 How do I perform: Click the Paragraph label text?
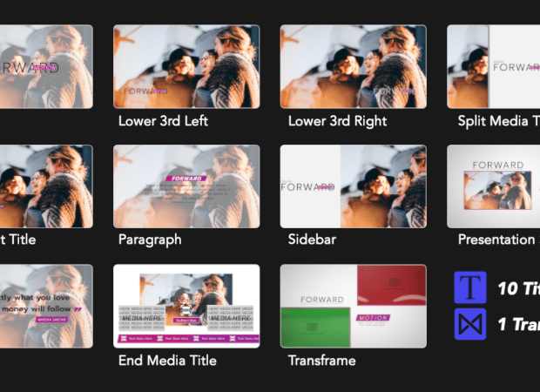click(150, 240)
